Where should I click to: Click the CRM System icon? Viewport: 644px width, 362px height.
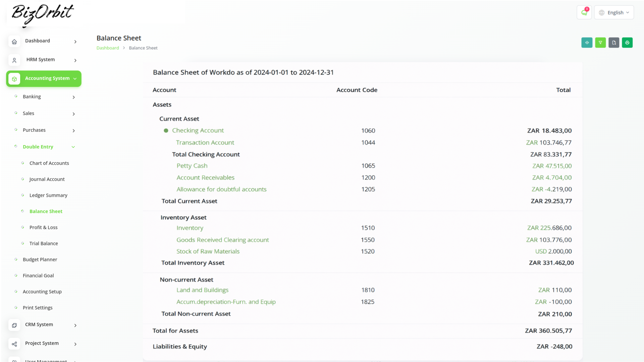(14, 325)
